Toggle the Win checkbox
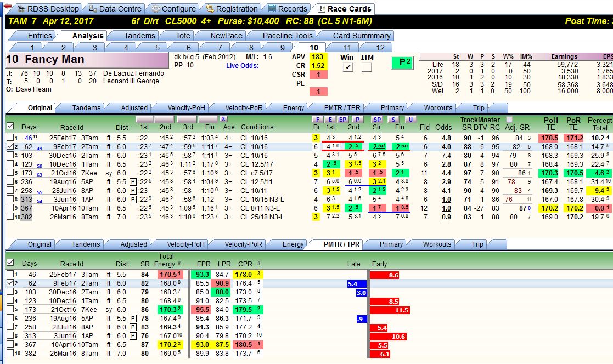Screen dimensions: 613x364 [347, 67]
